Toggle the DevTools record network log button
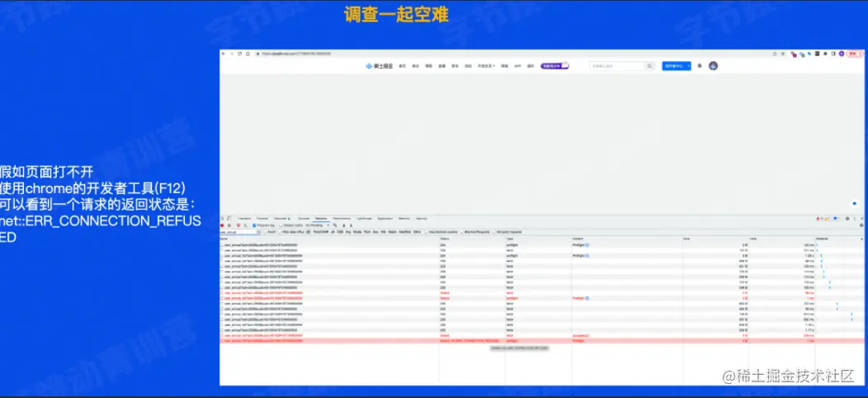This screenshot has width=868, height=398. tap(222, 225)
